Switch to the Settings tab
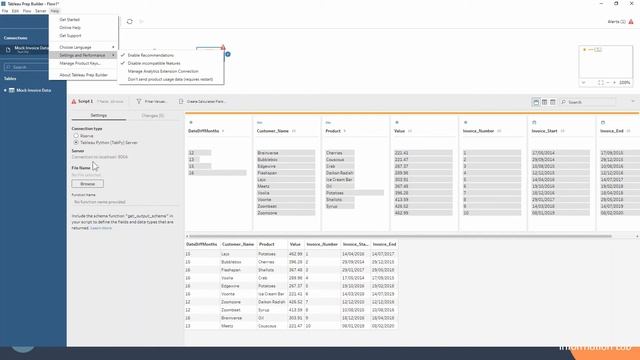The image size is (640, 360). point(99,116)
